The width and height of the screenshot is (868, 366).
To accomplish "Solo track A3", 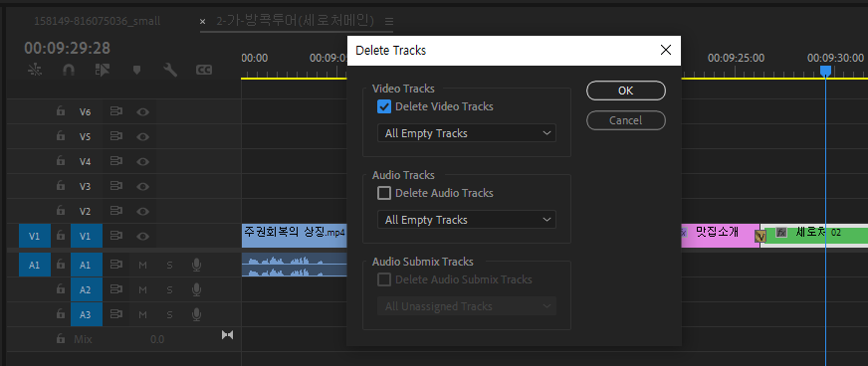I will click(x=169, y=314).
